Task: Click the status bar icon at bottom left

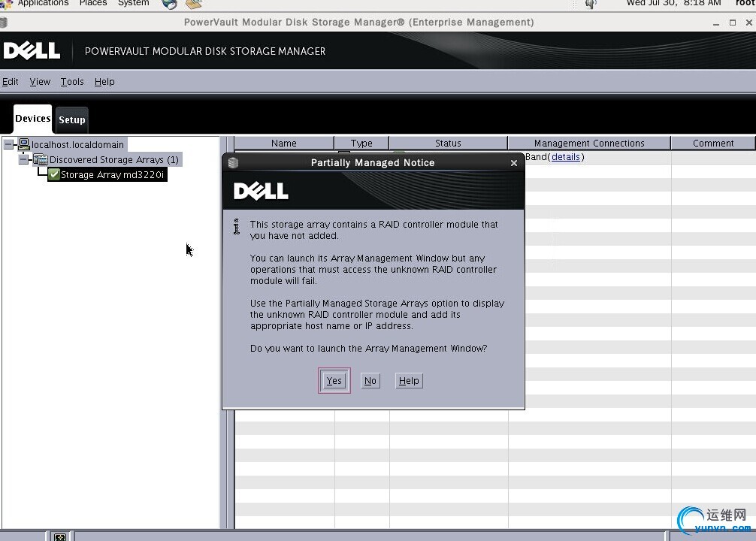Action: pyautogui.click(x=60, y=536)
